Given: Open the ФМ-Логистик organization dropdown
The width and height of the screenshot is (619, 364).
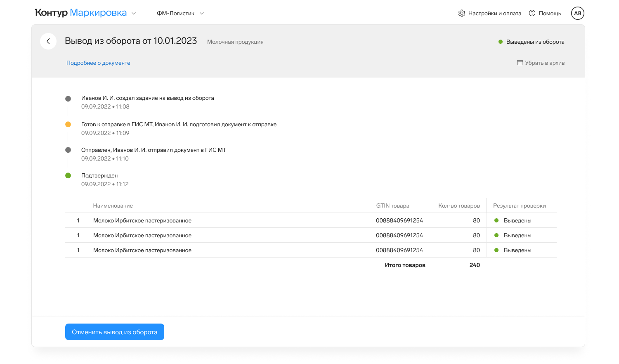Looking at the screenshot, I should (x=180, y=13).
